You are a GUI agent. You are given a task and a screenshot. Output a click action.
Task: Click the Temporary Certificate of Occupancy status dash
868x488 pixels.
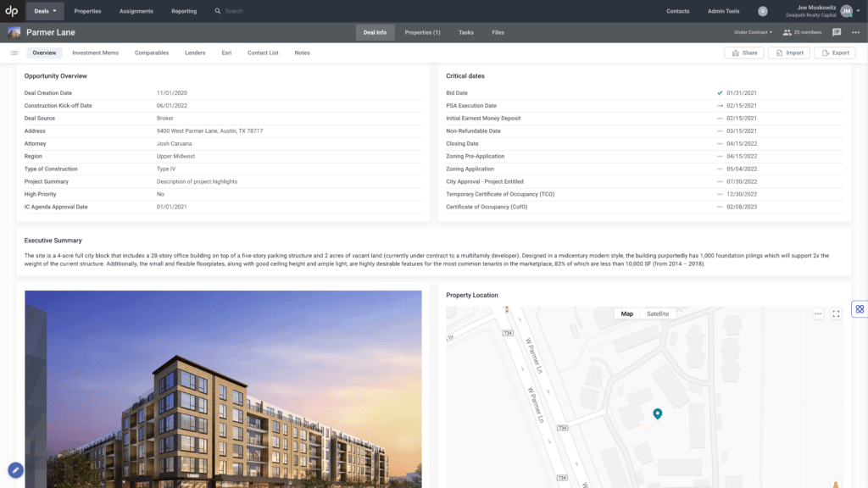coord(720,194)
